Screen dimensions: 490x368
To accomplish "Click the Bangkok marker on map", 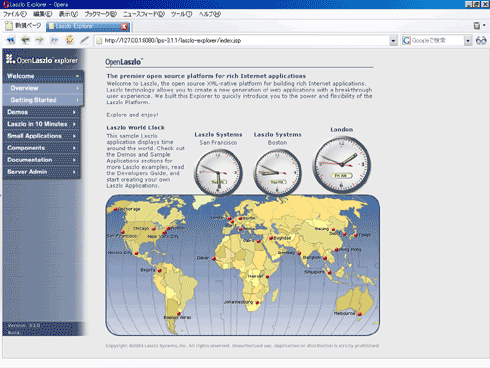I will coord(325,258).
